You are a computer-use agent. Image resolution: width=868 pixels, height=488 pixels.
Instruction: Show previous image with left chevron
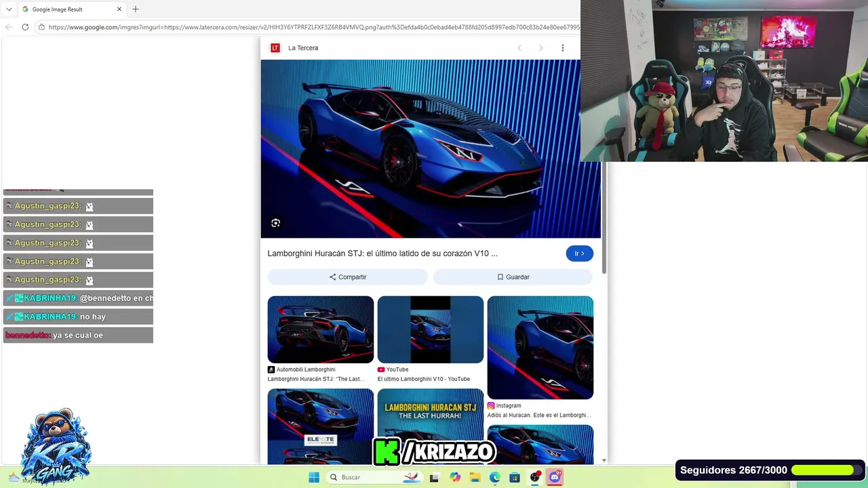519,48
